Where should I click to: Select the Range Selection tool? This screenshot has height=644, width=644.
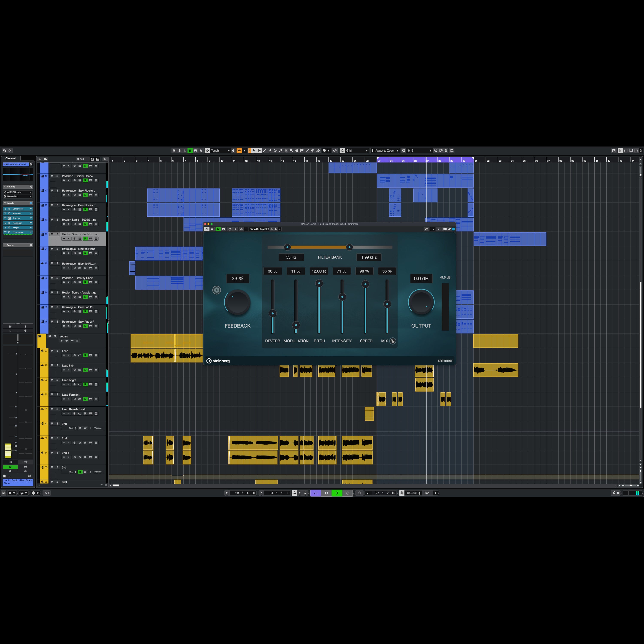[259, 151]
